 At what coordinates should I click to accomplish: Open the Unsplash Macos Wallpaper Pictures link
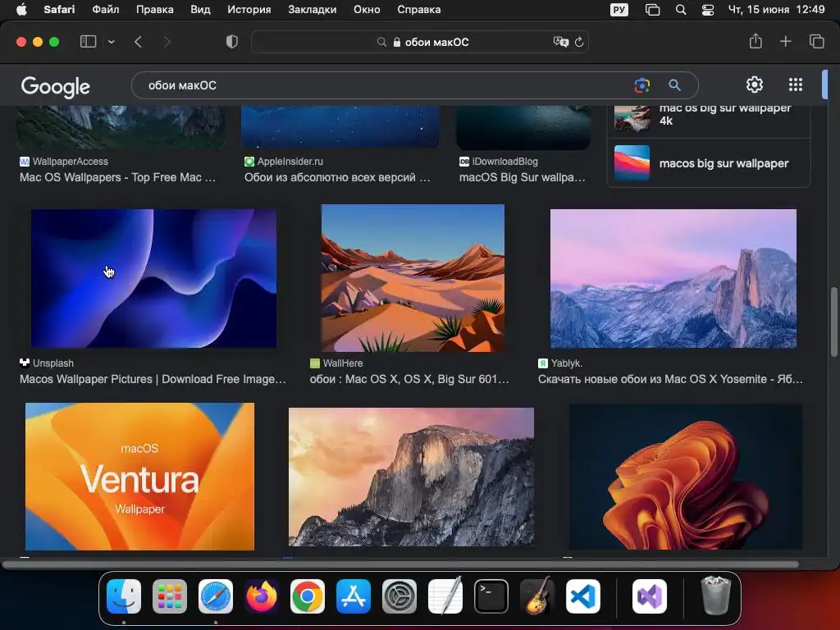tap(153, 379)
